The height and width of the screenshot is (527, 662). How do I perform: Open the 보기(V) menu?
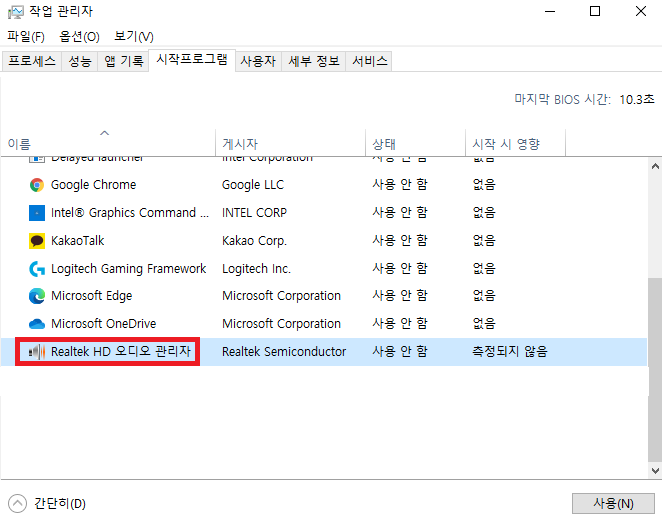click(x=134, y=37)
